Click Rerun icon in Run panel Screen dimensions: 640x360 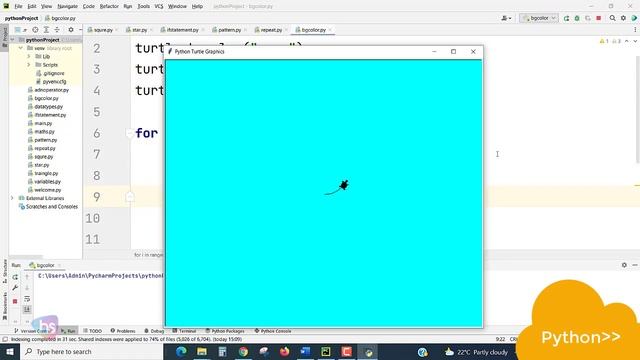15,277
